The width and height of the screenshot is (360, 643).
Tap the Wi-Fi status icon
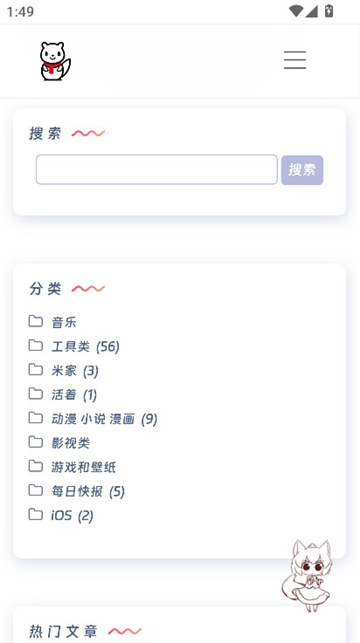tap(296, 11)
